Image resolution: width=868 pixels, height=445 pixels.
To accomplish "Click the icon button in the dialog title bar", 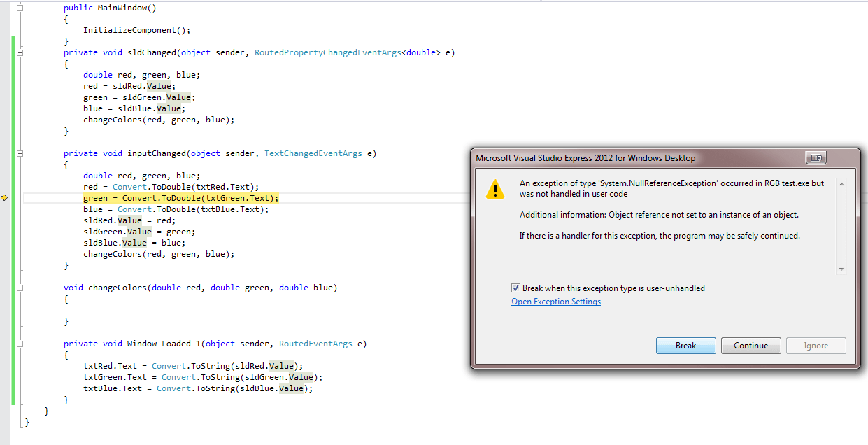I will 816,158.
